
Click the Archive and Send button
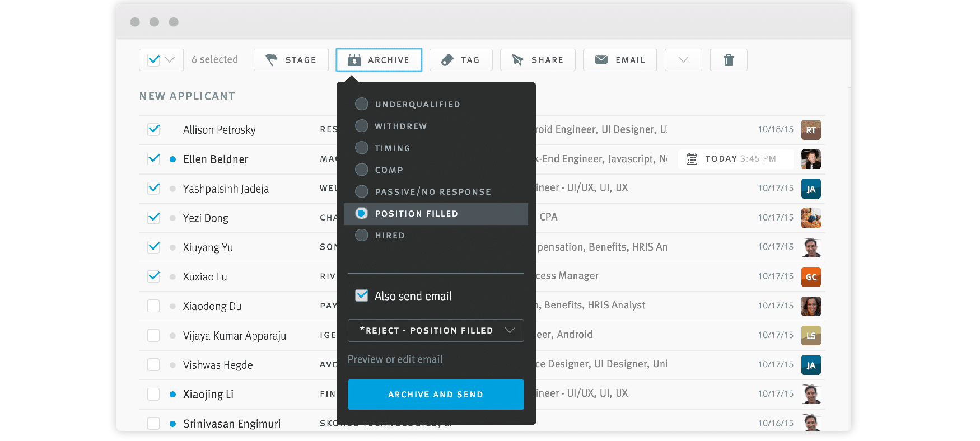pyautogui.click(x=436, y=395)
